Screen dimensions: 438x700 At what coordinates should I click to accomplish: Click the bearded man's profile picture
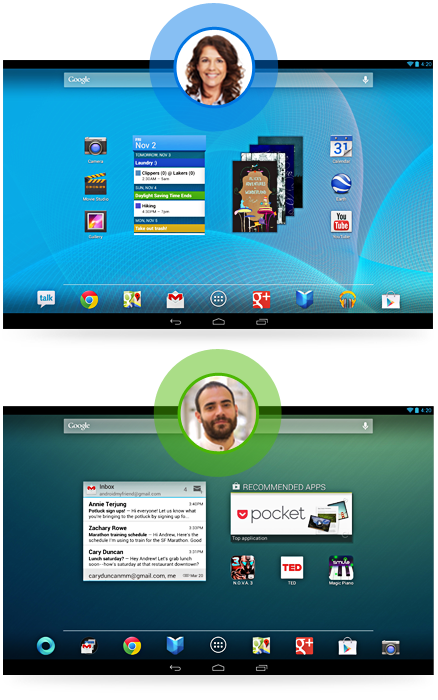coord(218,414)
